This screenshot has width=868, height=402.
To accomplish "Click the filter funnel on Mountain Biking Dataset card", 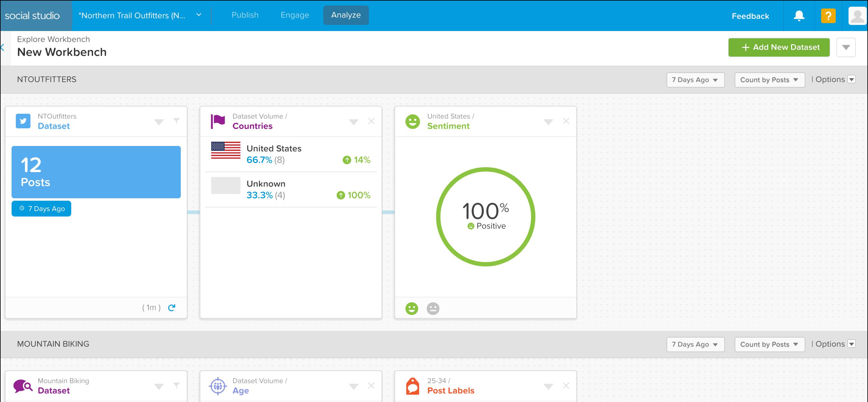I will point(176,386).
